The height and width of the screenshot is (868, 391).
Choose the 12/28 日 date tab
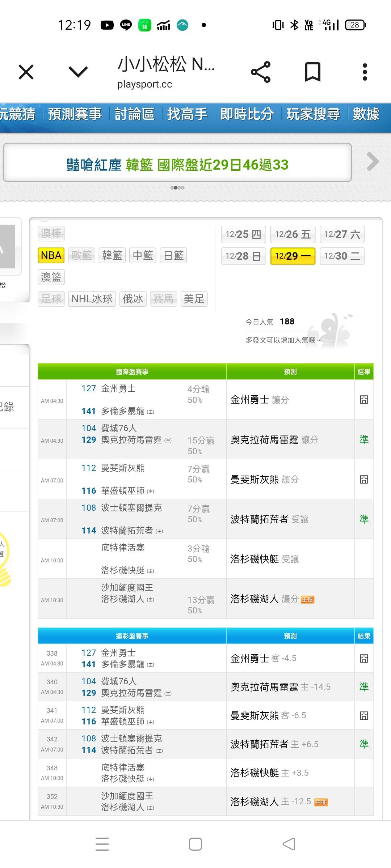coord(243,256)
